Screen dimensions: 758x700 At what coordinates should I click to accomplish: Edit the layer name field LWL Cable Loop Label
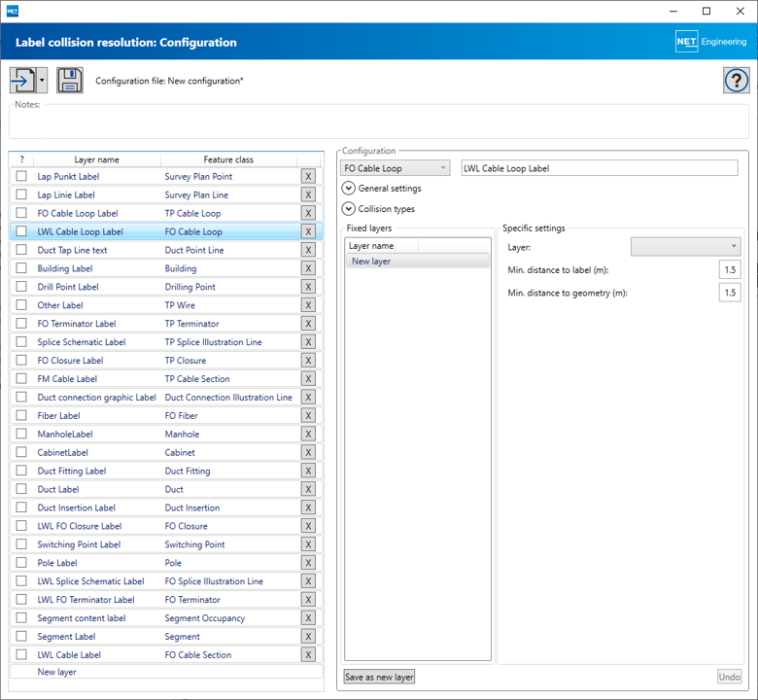600,168
